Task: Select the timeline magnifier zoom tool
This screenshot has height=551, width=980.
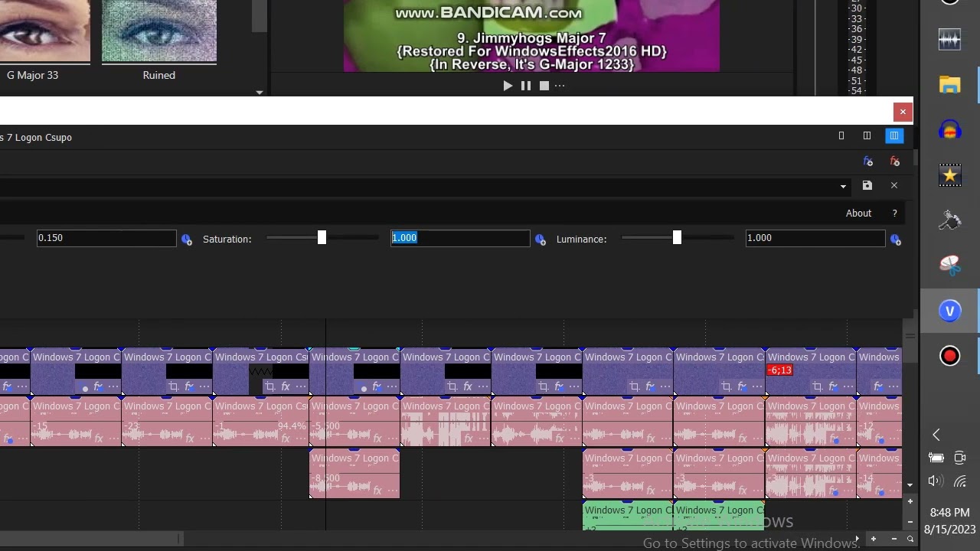Action: 910,540
